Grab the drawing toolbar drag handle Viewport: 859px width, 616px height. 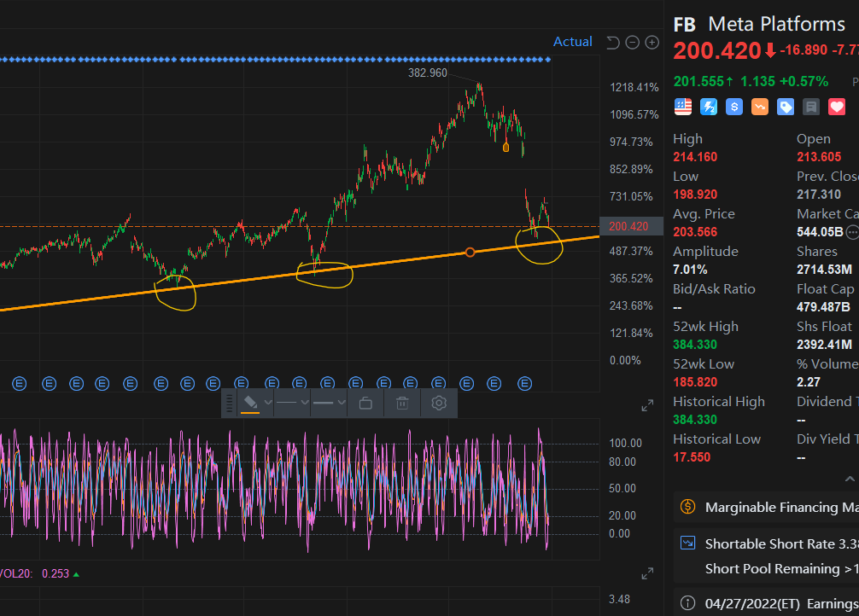pyautogui.click(x=230, y=404)
